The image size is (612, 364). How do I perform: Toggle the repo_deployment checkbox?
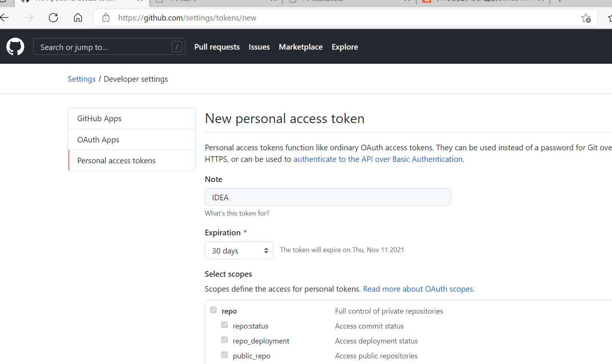click(x=225, y=340)
